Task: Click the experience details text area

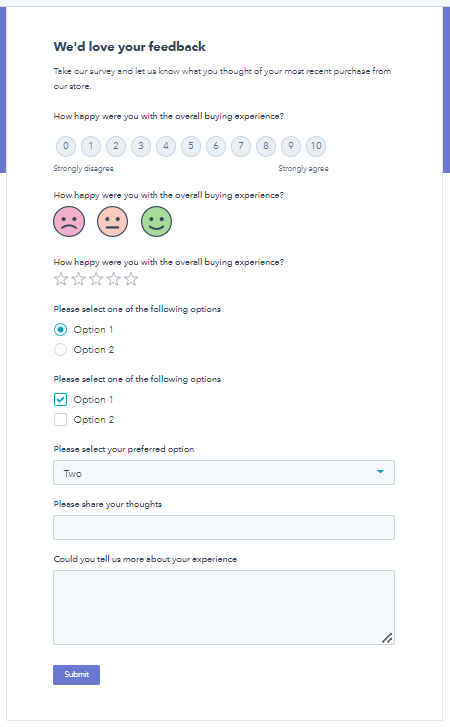Action: pyautogui.click(x=224, y=607)
